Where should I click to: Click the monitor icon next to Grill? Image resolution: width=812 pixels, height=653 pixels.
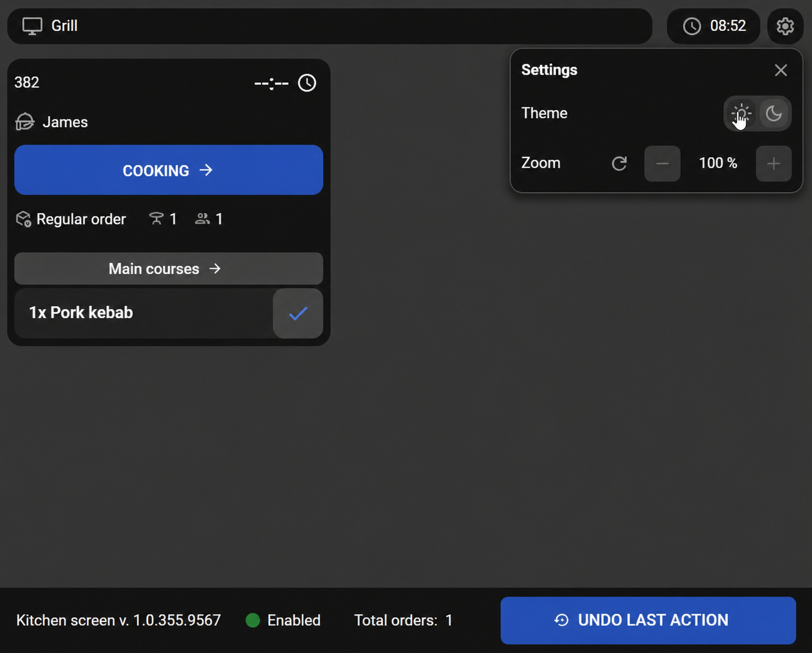click(33, 26)
